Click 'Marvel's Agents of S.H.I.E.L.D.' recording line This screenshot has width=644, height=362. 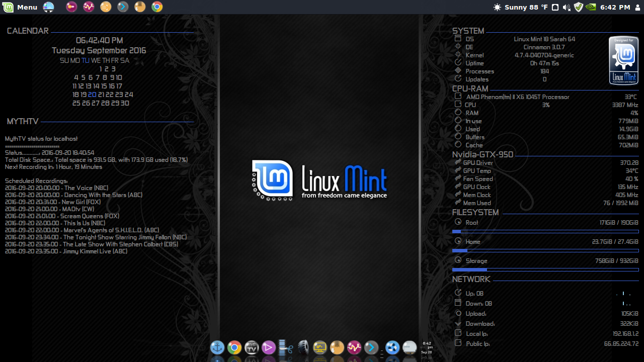[82, 230]
